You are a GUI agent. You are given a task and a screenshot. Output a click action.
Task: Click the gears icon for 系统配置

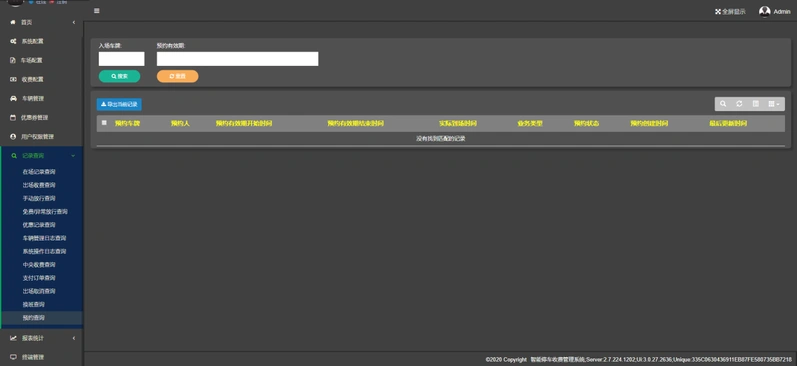[x=13, y=41]
